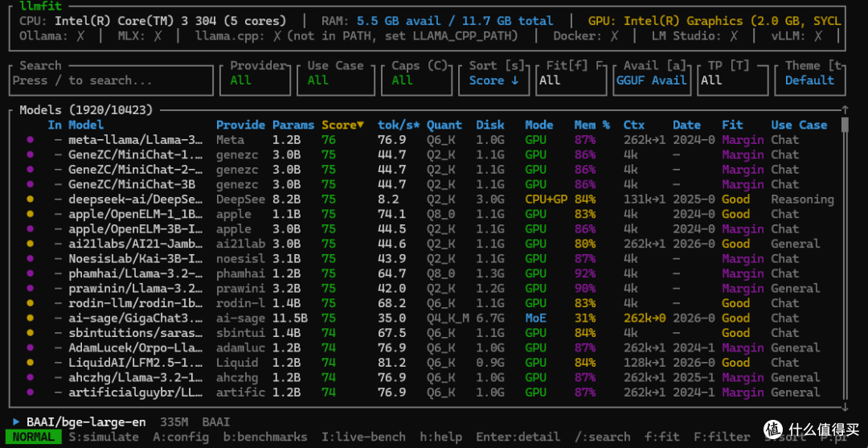Click the Model column header
The image size is (868, 448).
pos(86,125)
